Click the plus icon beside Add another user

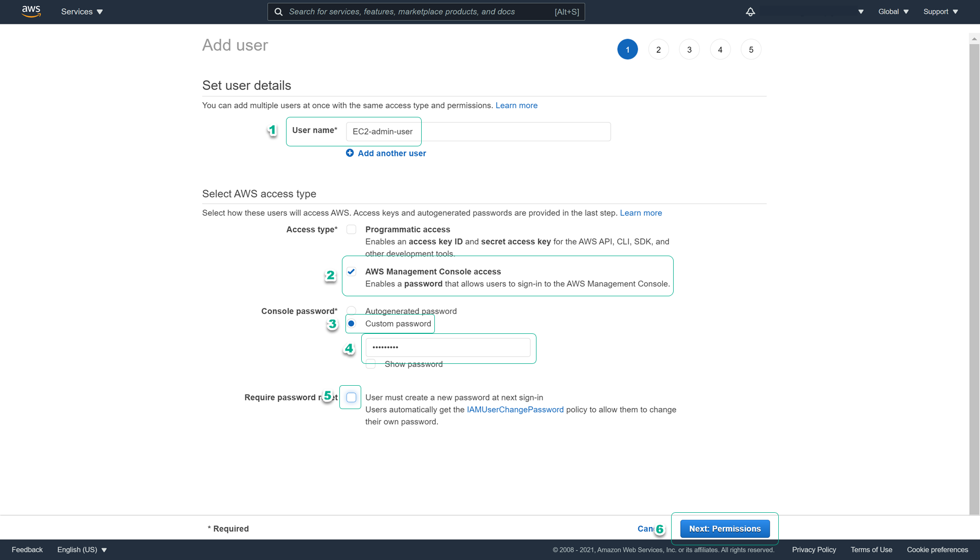(350, 153)
